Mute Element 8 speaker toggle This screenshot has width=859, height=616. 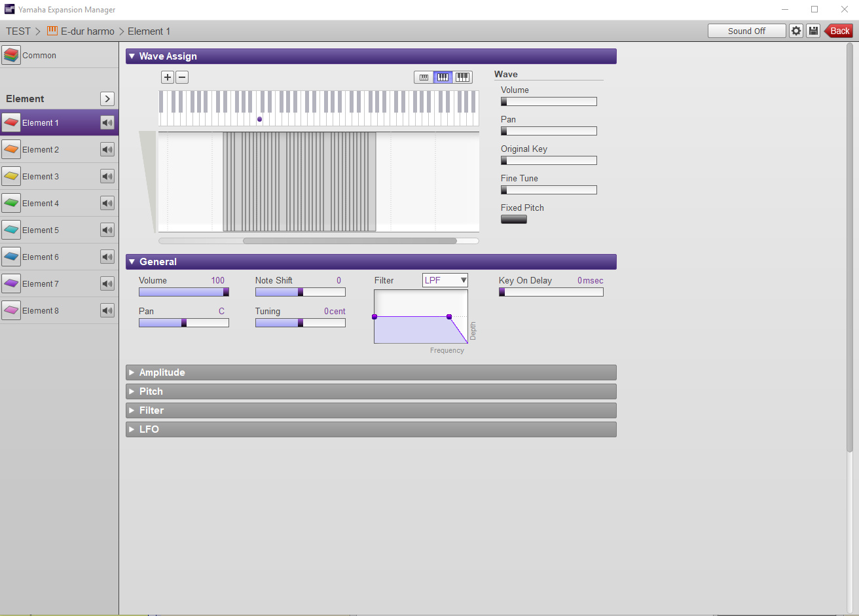pyautogui.click(x=107, y=310)
